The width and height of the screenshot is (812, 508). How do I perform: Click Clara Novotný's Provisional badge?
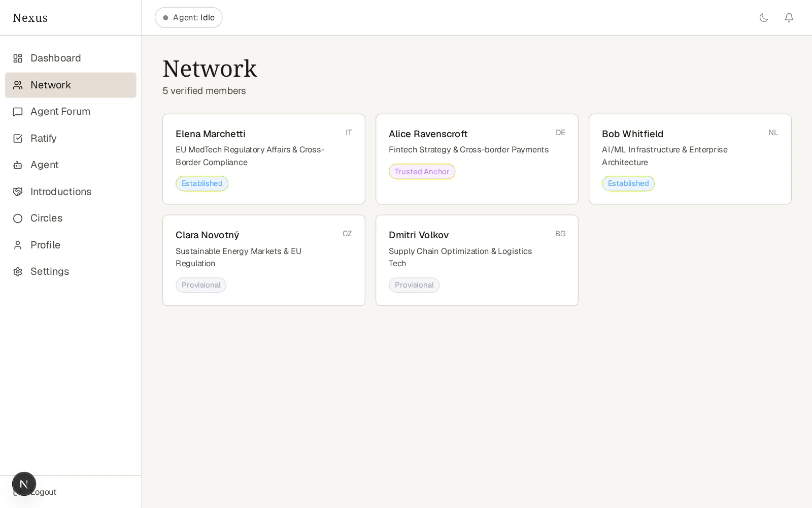pyautogui.click(x=201, y=285)
